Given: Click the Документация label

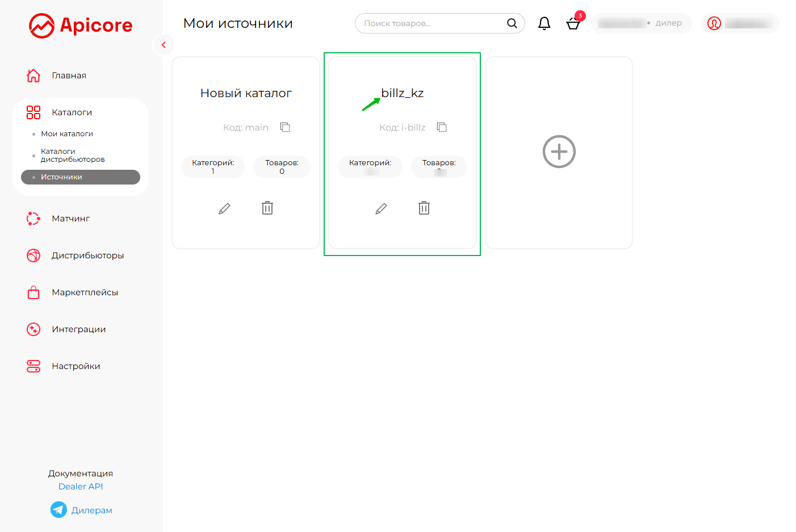Looking at the screenshot, I should [81, 474].
